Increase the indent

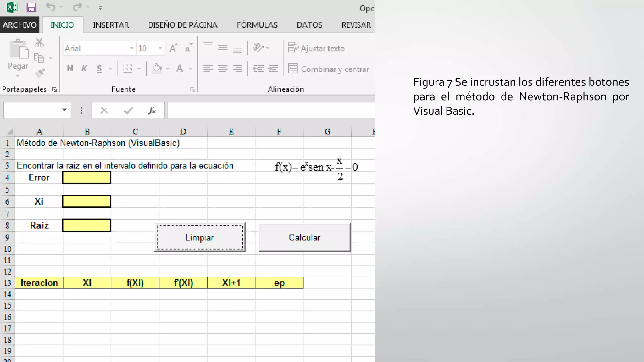[x=273, y=69]
